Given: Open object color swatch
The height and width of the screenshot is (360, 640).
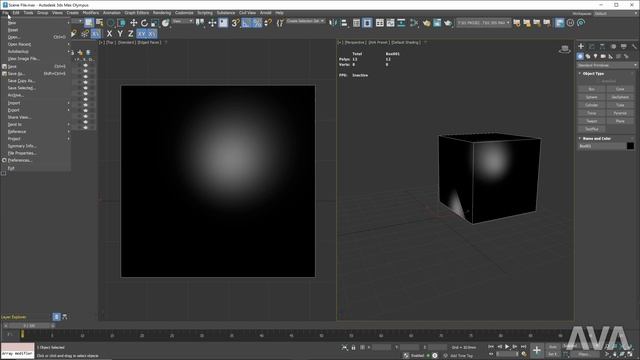Looking at the screenshot, I should (x=630, y=146).
